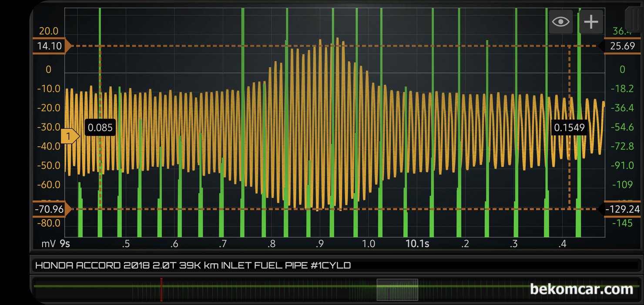Select the -70.96 cursor tag

49,209
